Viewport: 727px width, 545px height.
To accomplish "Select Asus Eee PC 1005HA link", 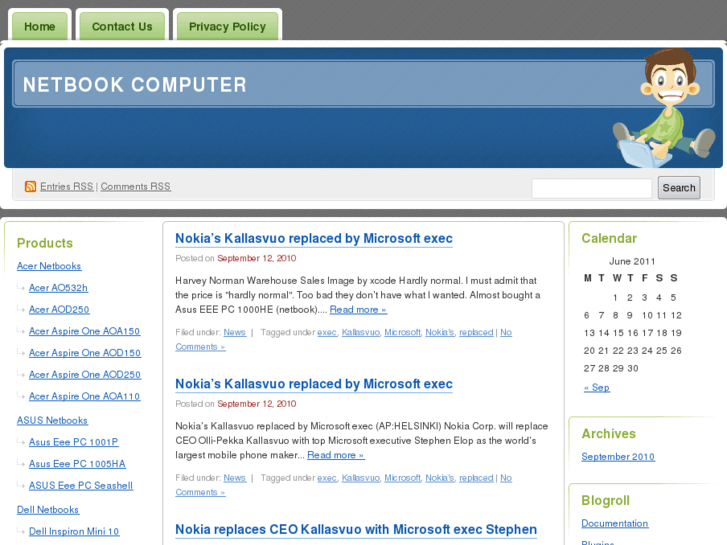I will (77, 464).
